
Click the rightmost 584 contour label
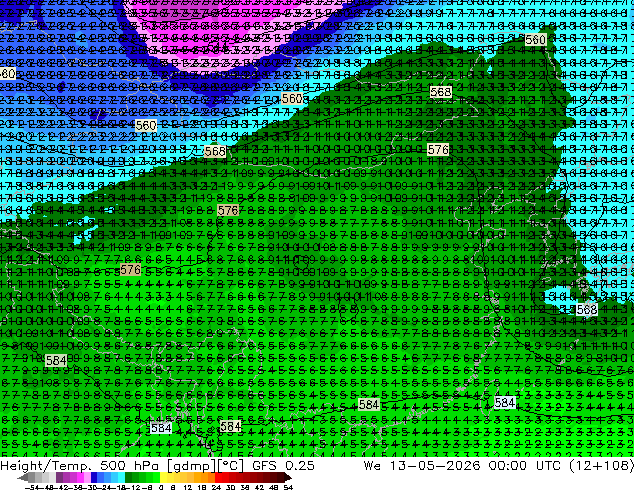[505, 403]
